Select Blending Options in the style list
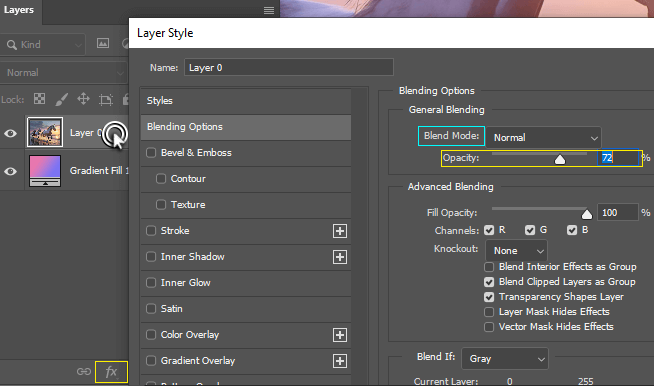The image size is (654, 386). click(246, 127)
